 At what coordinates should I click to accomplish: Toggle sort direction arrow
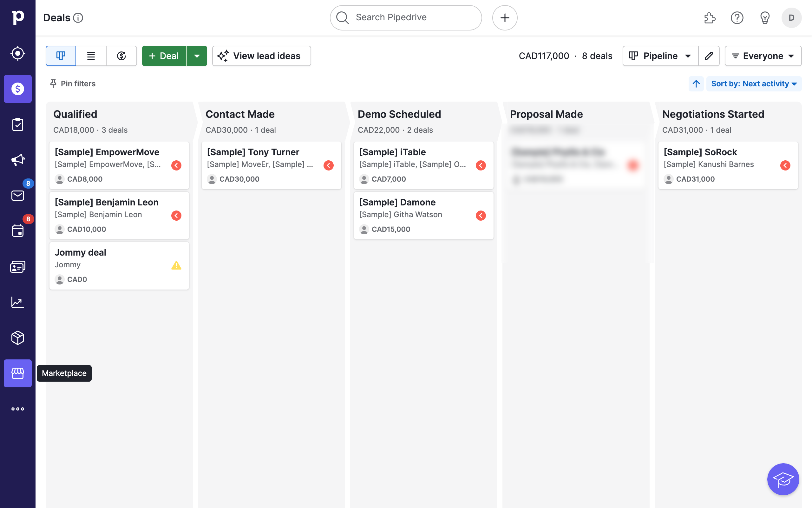point(696,84)
